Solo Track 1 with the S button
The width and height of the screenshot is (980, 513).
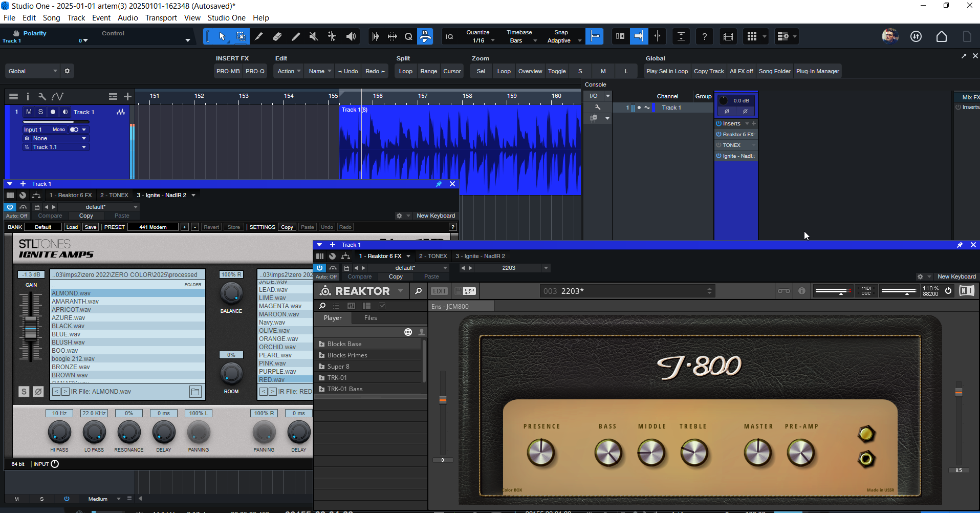pos(40,112)
